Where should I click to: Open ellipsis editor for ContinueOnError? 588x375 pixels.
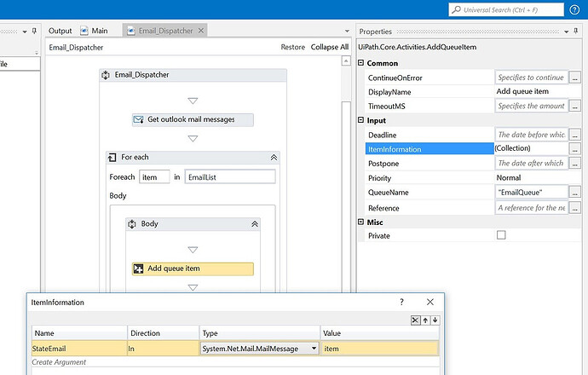pyautogui.click(x=575, y=78)
